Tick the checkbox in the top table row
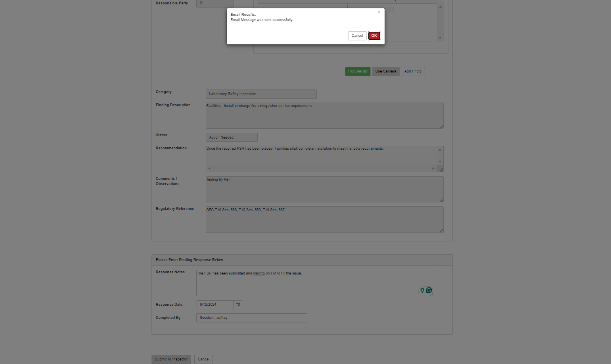611x364 pixels. coord(391,10)
